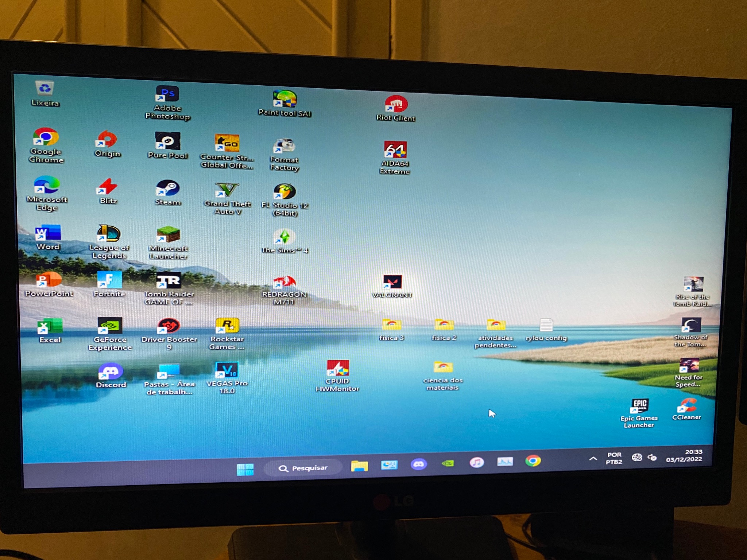Open Epic Games Launcher shortcut
Image resolution: width=747 pixels, height=560 pixels.
click(639, 413)
